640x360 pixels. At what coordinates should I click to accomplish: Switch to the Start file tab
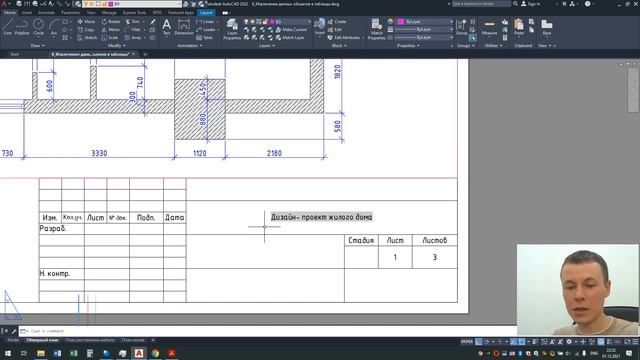point(15,54)
